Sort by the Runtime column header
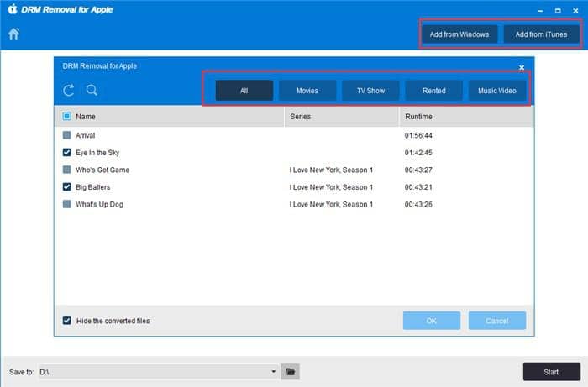 coord(418,117)
